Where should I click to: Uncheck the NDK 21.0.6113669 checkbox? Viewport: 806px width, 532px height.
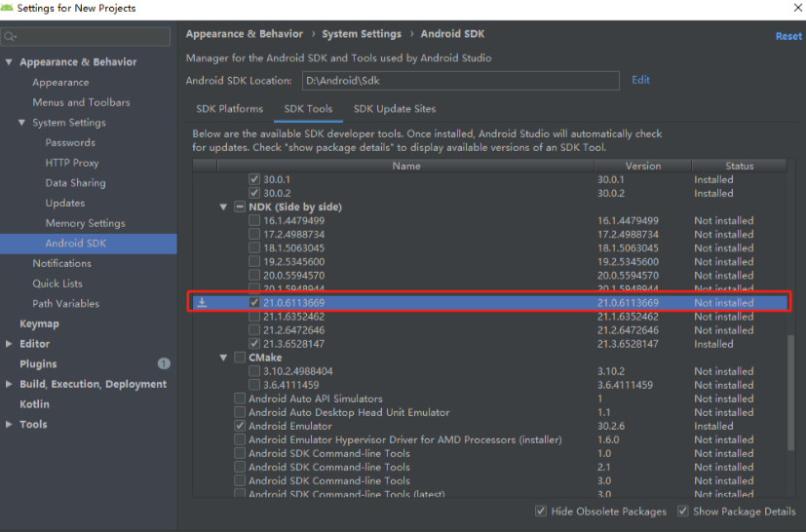[254, 302]
